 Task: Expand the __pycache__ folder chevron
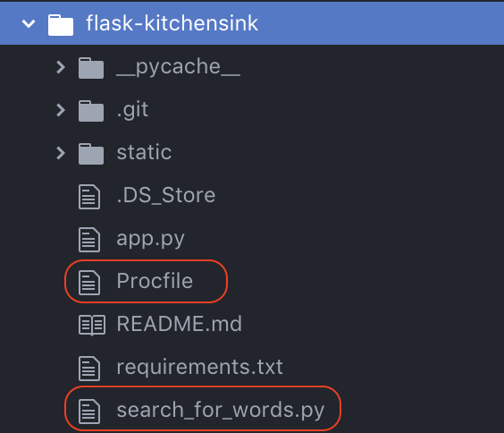coord(61,67)
